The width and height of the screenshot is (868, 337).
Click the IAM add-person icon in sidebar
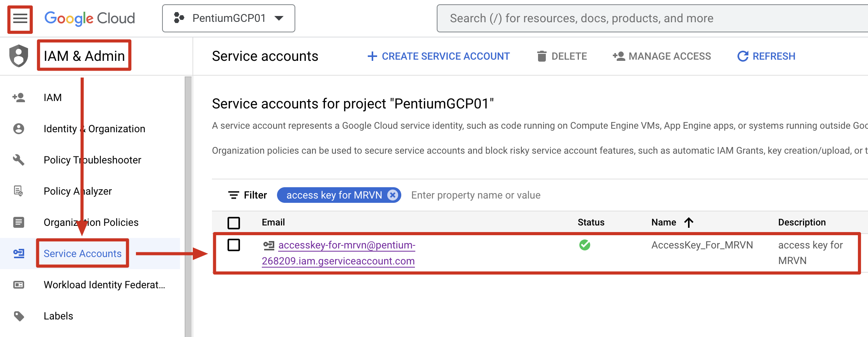click(x=19, y=98)
